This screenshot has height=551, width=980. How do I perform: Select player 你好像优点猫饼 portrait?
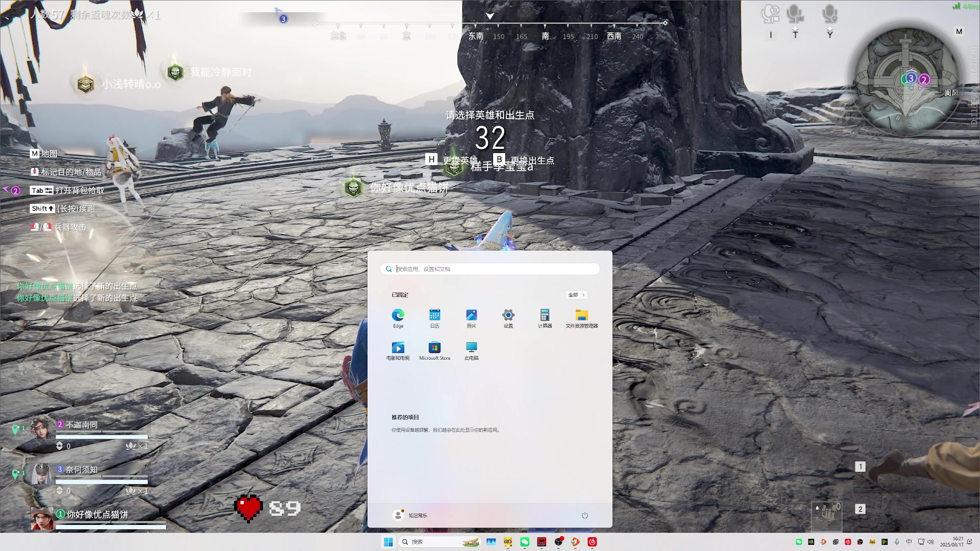(42, 518)
